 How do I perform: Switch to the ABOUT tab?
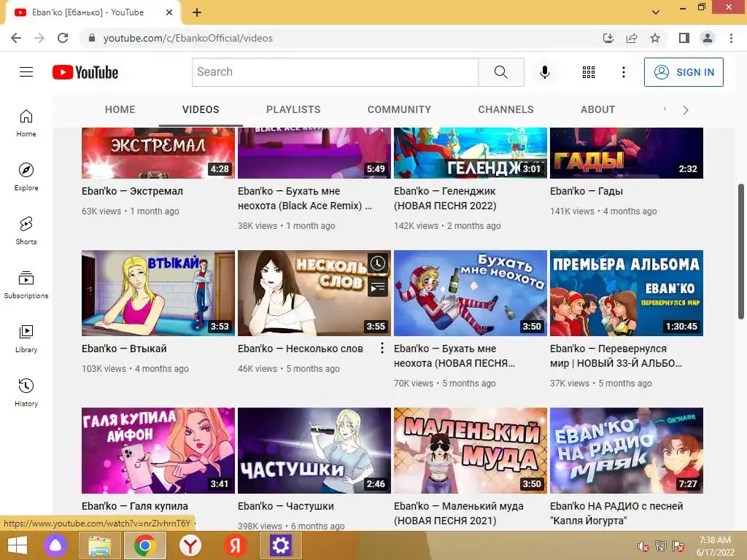(x=598, y=109)
